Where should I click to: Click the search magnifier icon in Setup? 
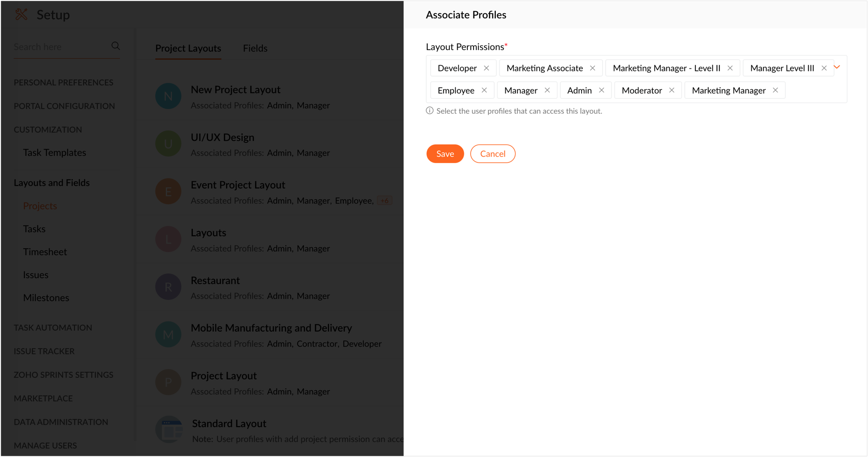coord(116,46)
